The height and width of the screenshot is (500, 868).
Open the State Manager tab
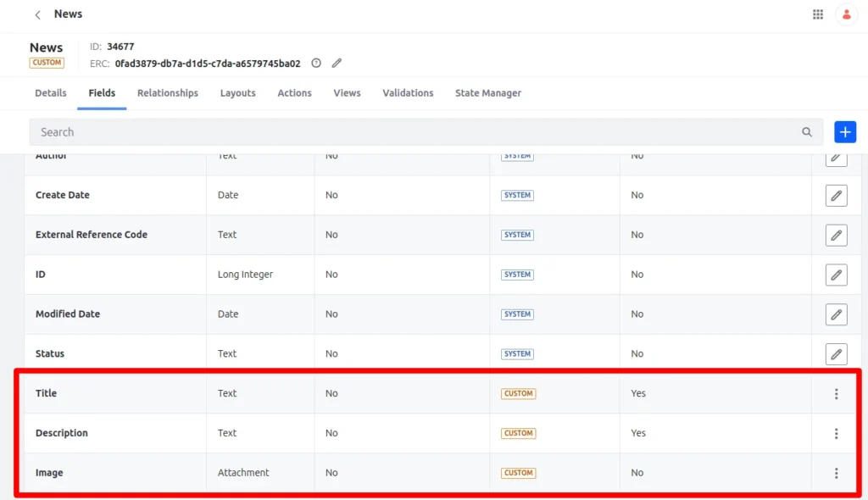click(488, 93)
